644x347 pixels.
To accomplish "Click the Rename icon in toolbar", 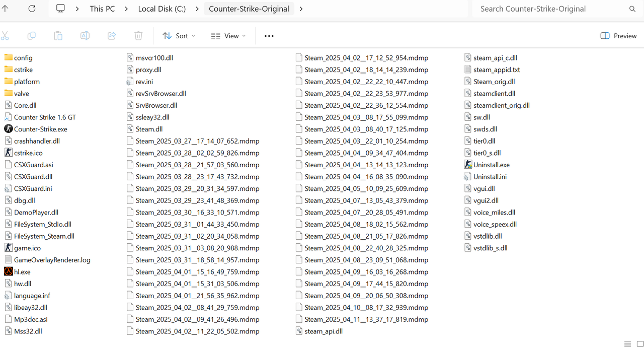I will (x=85, y=36).
